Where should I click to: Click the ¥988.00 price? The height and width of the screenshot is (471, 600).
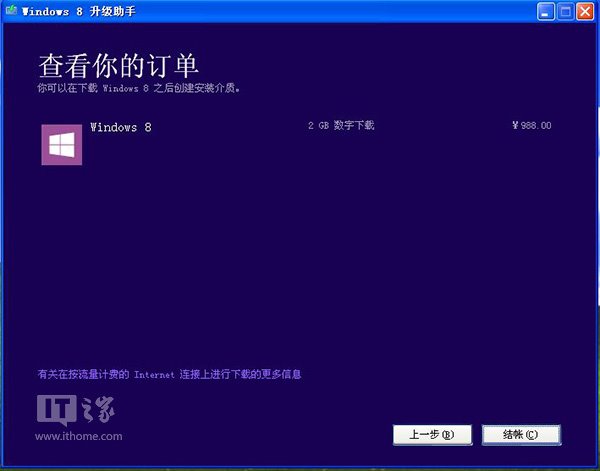[531, 126]
